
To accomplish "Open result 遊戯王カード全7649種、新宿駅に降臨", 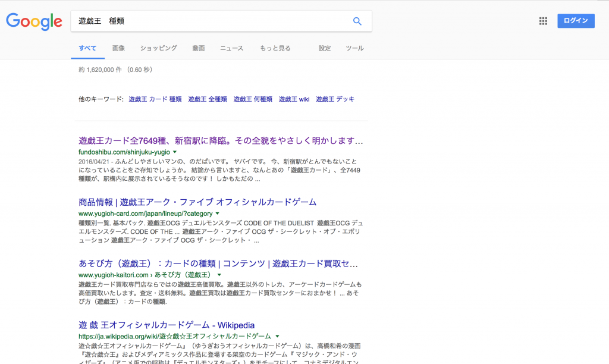I will tap(221, 140).
